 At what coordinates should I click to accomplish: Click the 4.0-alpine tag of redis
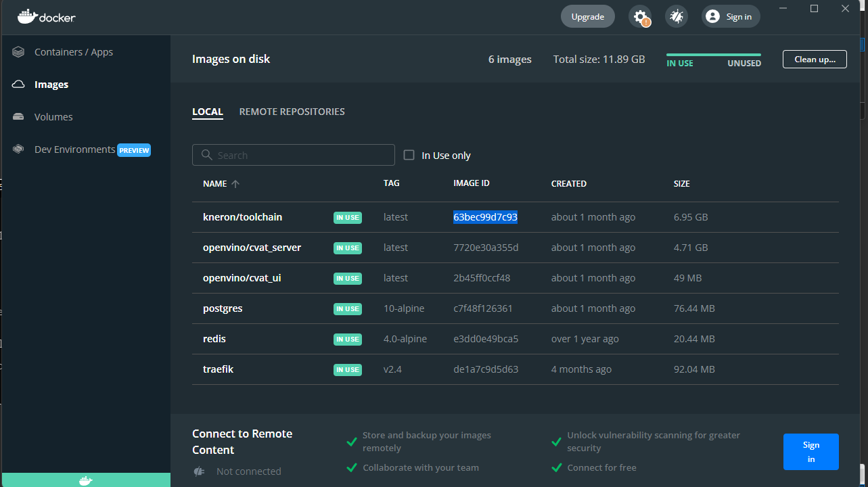pos(405,339)
